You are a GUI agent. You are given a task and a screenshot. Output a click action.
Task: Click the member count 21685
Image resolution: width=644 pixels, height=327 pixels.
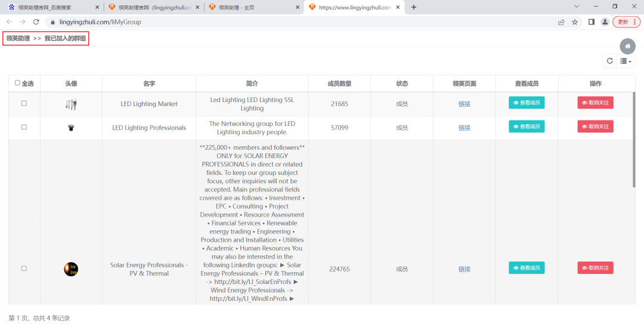339,104
